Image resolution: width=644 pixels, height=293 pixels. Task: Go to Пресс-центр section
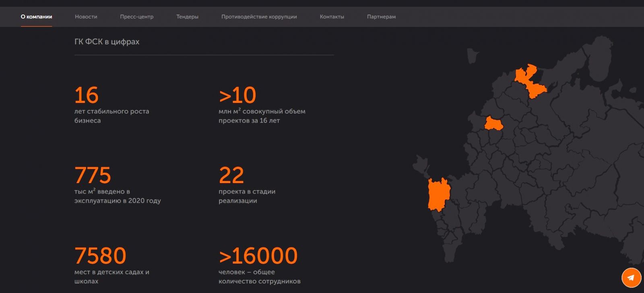[137, 17]
